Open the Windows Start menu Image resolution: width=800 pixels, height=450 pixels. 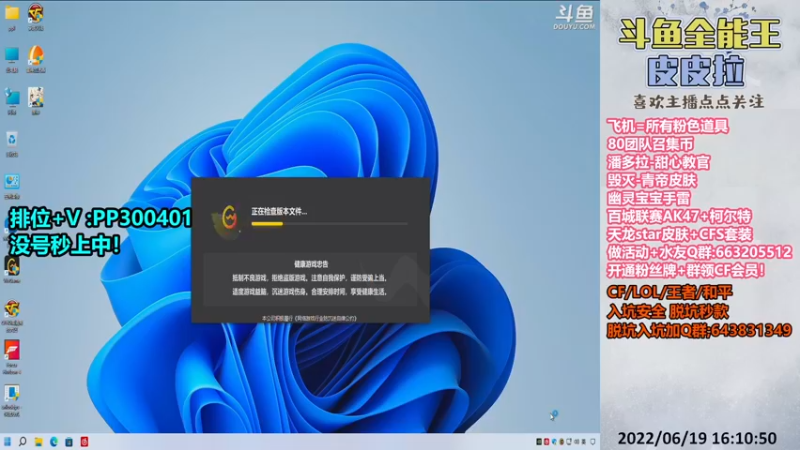(7, 442)
